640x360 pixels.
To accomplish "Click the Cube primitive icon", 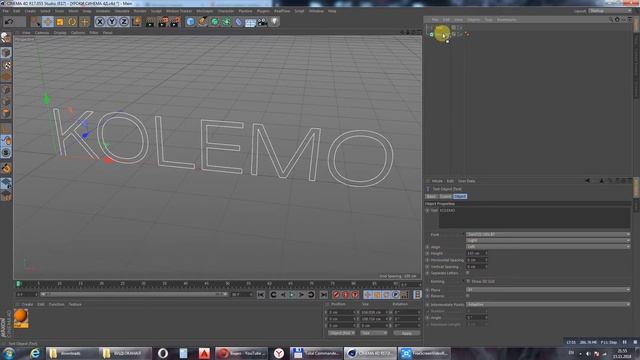I will pos(190,22).
